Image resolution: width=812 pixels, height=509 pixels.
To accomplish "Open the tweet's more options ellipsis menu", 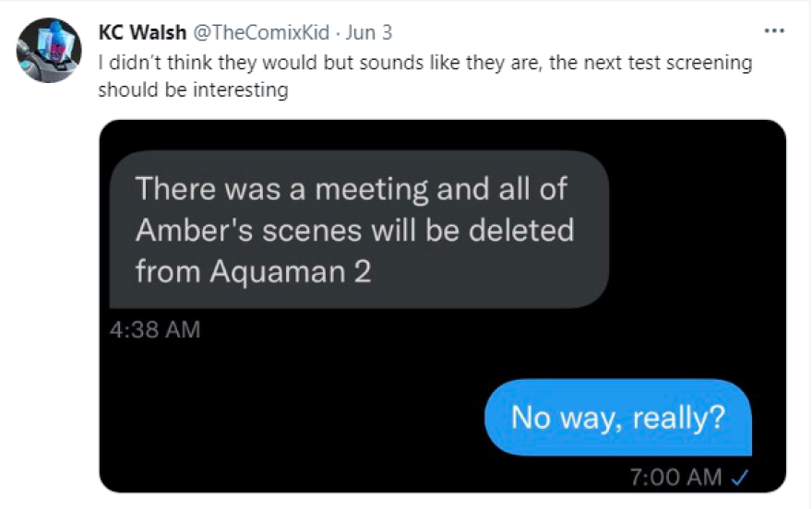I will (x=773, y=30).
